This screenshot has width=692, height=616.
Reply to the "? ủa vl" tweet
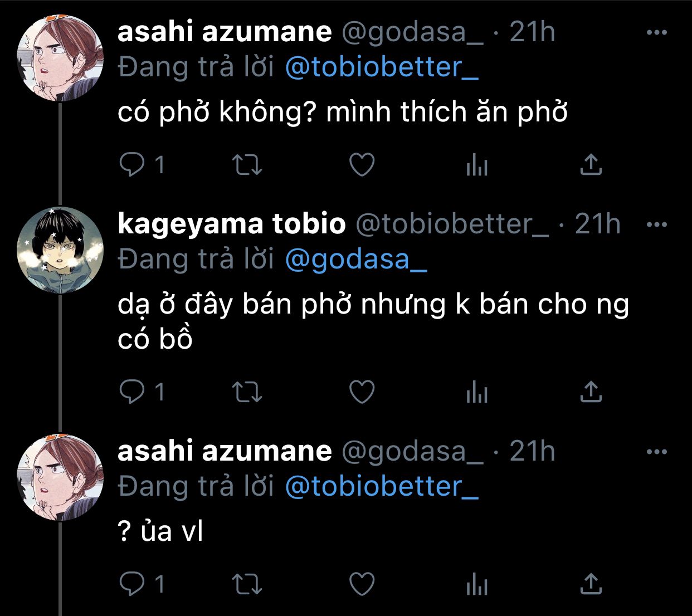click(x=132, y=584)
